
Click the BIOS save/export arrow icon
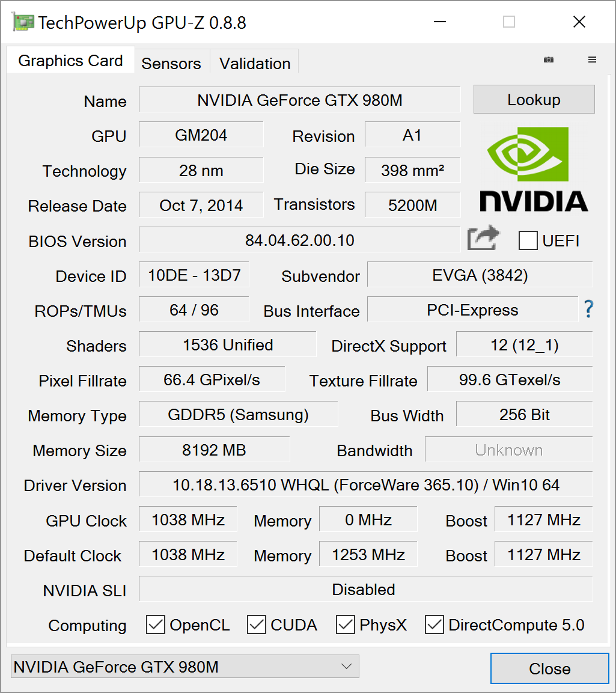[483, 238]
